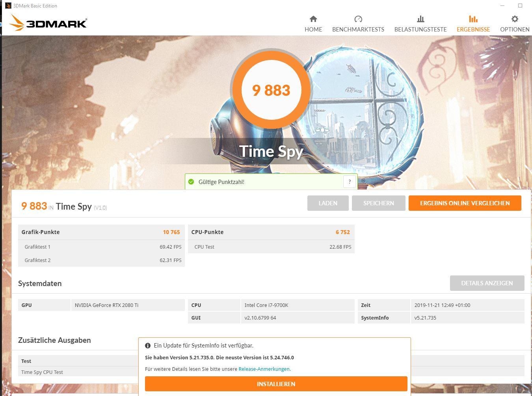Click the Gültige Punktzahl! message

[x=221, y=182]
